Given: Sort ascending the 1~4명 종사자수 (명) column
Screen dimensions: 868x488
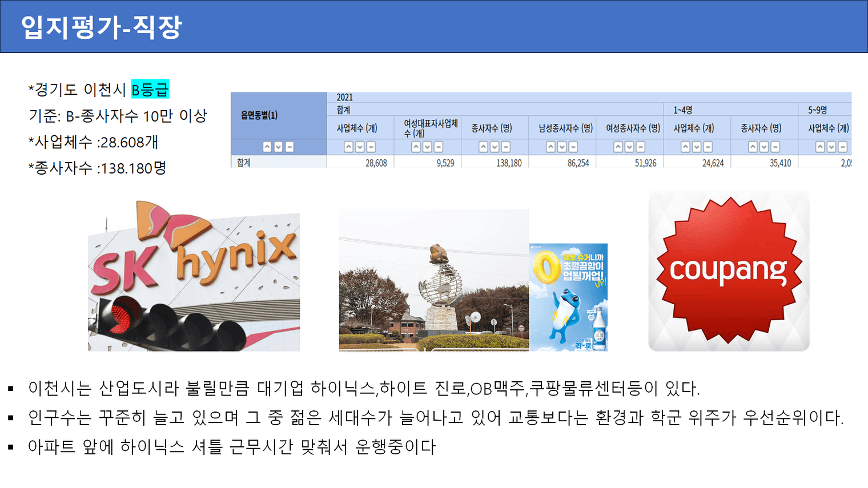Looking at the screenshot, I should tap(753, 147).
